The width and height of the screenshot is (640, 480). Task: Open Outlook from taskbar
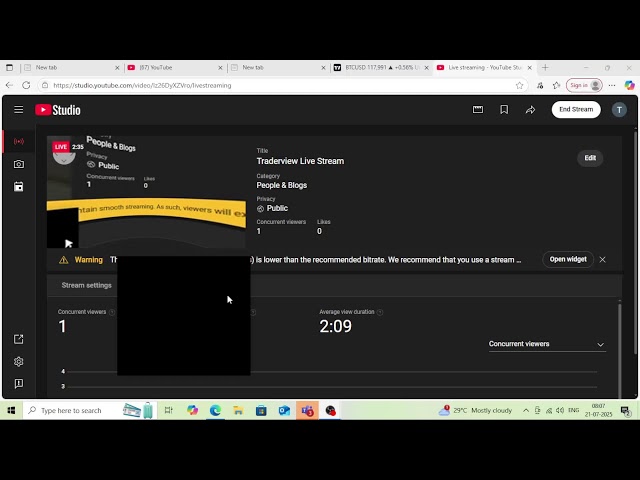point(284,410)
